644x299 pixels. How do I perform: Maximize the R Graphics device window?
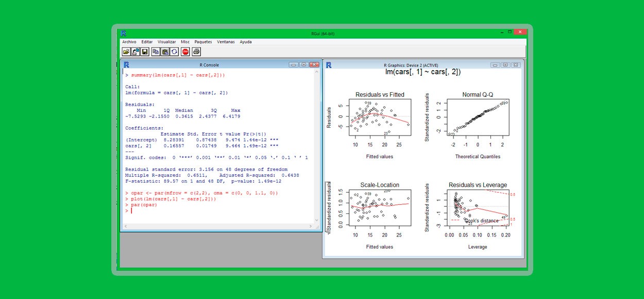pos(505,65)
